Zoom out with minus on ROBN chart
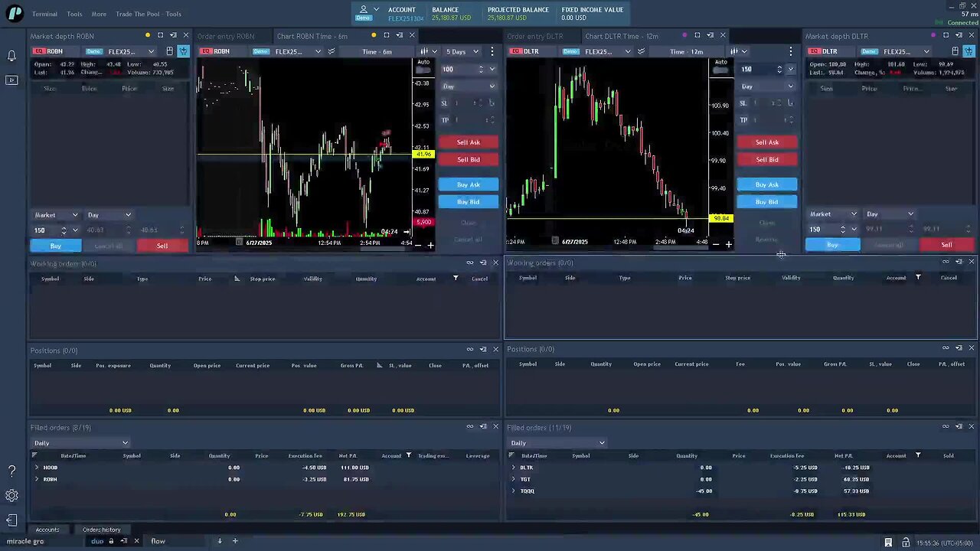The width and height of the screenshot is (980, 551). pos(417,245)
